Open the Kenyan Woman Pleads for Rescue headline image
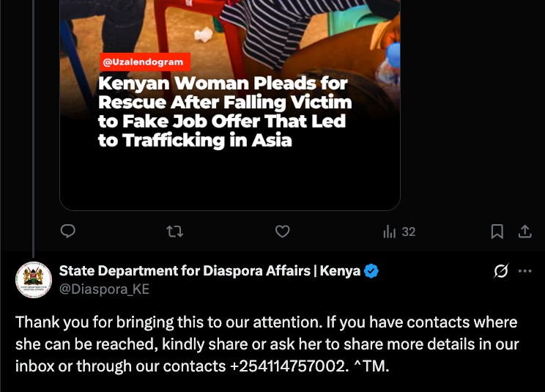The height and width of the screenshot is (392, 545). tap(225, 112)
